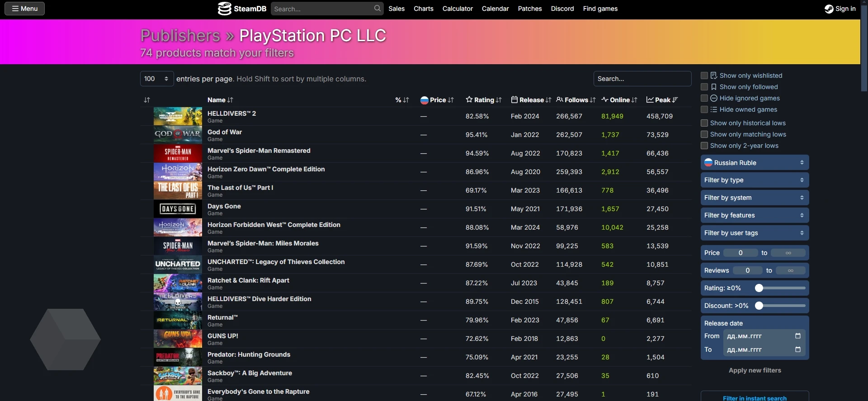Image resolution: width=868 pixels, height=401 pixels.
Task: Click the maximum Reviews input field
Action: click(x=790, y=270)
